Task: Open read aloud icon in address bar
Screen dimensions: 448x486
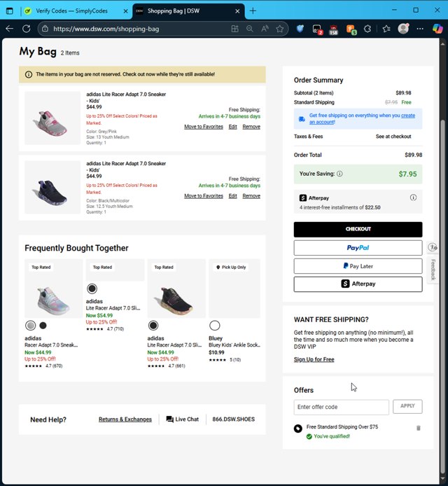Action: (x=265, y=29)
